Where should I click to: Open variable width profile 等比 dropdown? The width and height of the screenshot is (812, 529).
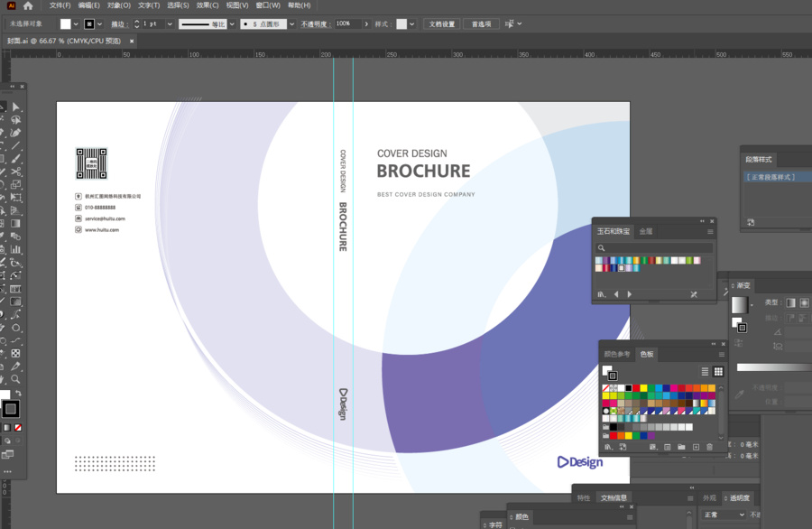(232, 23)
